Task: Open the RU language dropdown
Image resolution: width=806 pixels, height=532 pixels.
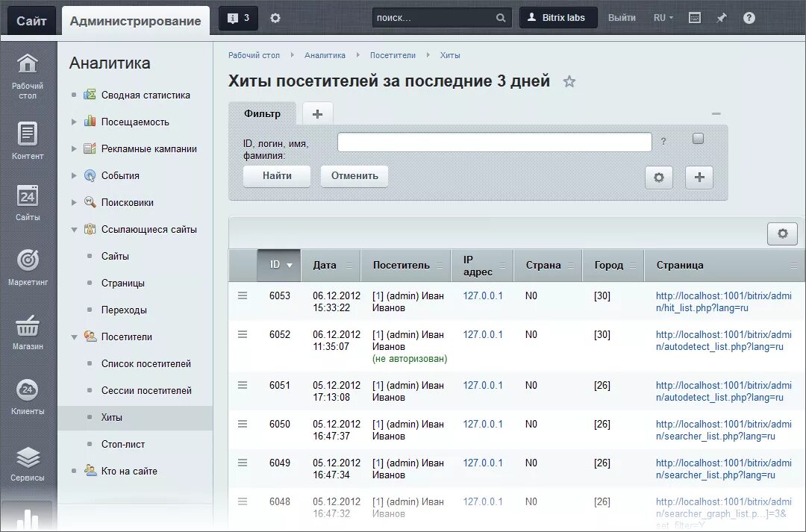Action: point(663,18)
